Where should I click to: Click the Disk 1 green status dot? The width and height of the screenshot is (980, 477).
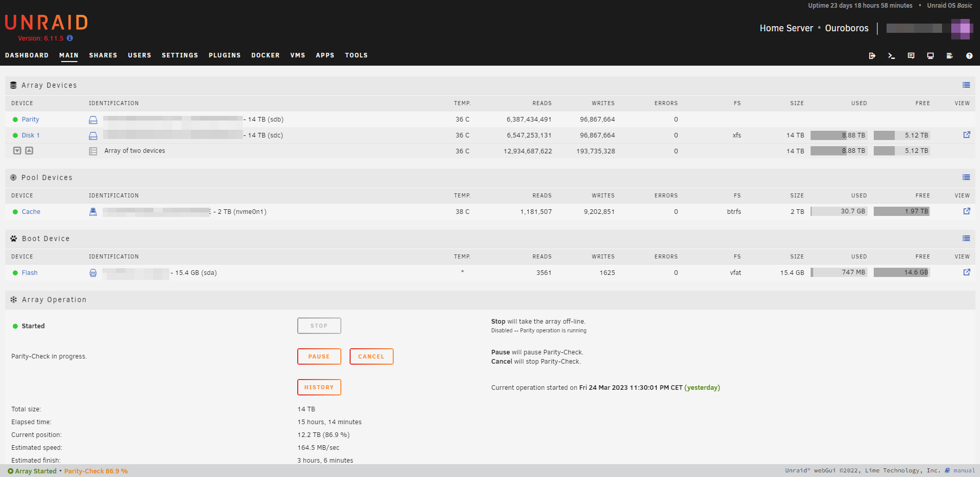[15, 135]
